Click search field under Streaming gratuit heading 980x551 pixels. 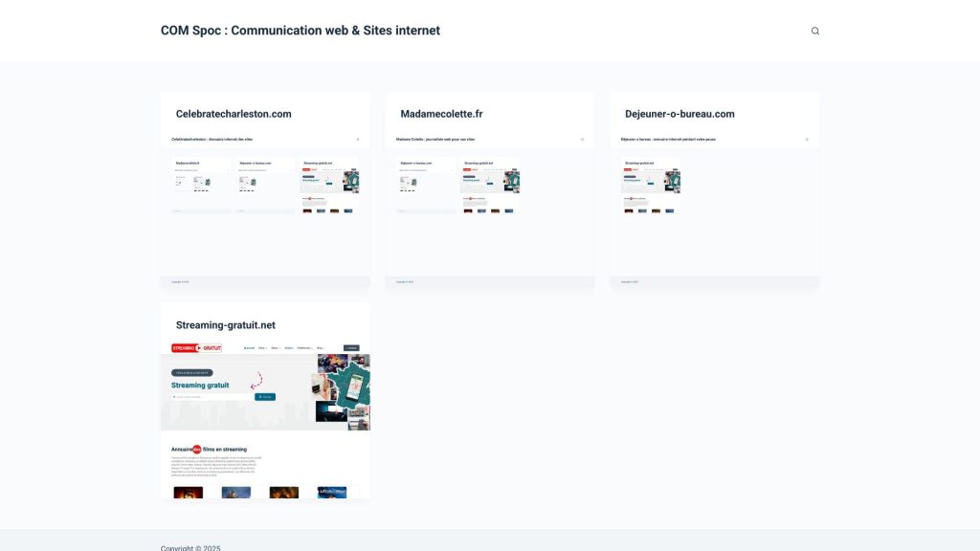[212, 396]
